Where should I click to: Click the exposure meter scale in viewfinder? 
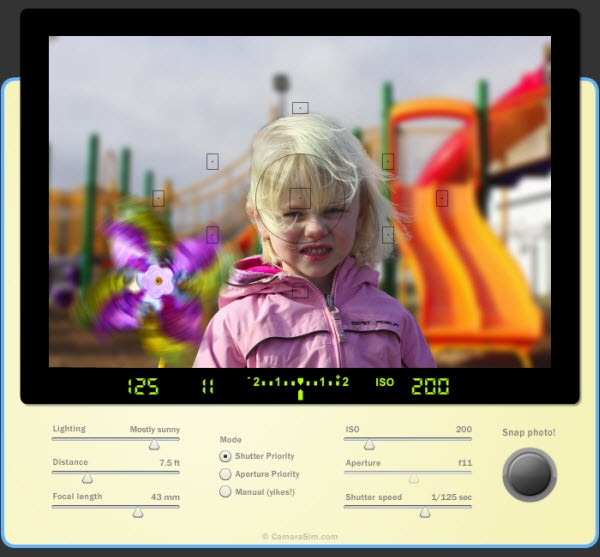[x=299, y=383]
